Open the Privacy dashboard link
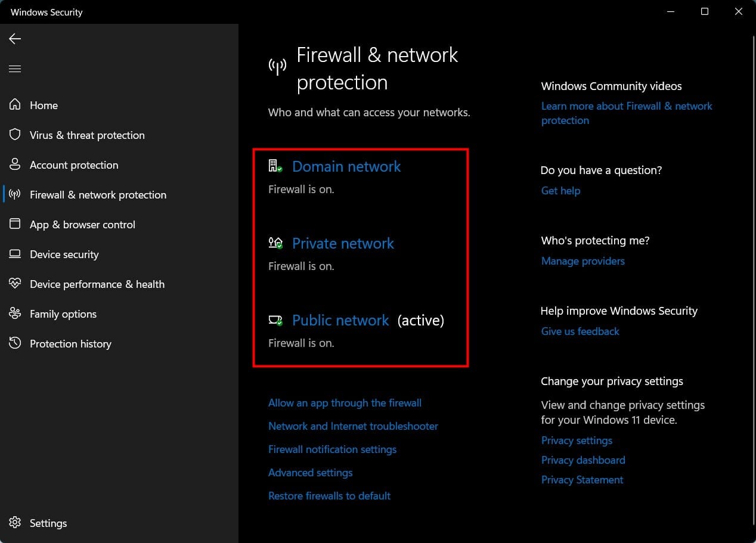This screenshot has height=543, width=756. point(583,460)
